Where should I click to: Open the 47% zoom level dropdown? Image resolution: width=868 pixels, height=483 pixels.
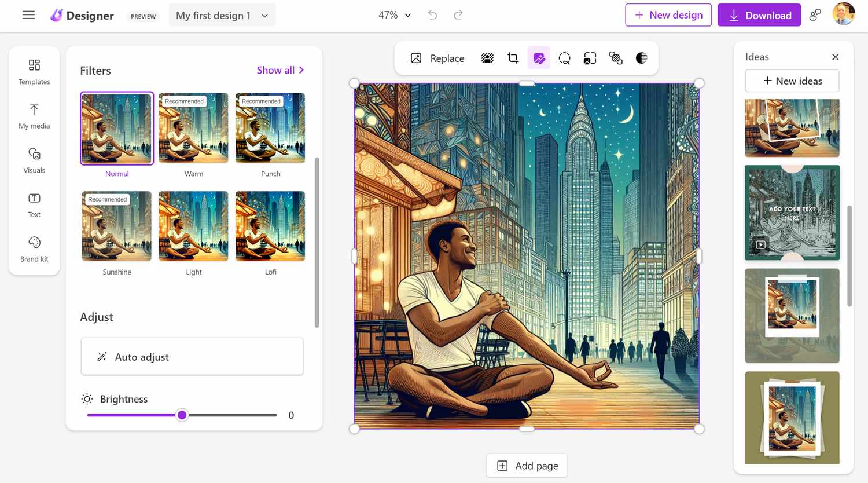(x=395, y=15)
